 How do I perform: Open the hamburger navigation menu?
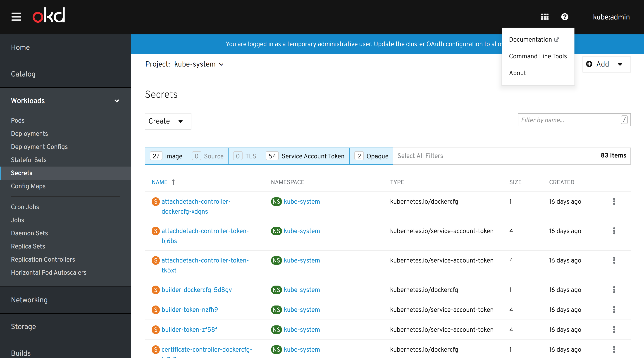click(16, 17)
